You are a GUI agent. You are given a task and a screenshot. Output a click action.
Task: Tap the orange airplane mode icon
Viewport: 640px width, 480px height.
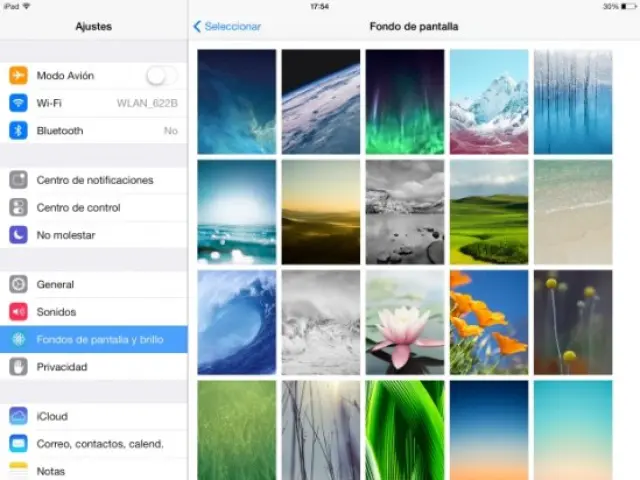pyautogui.click(x=18, y=76)
